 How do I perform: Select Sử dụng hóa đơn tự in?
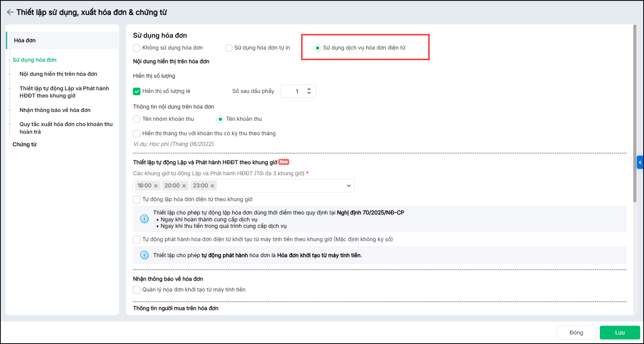(x=229, y=48)
